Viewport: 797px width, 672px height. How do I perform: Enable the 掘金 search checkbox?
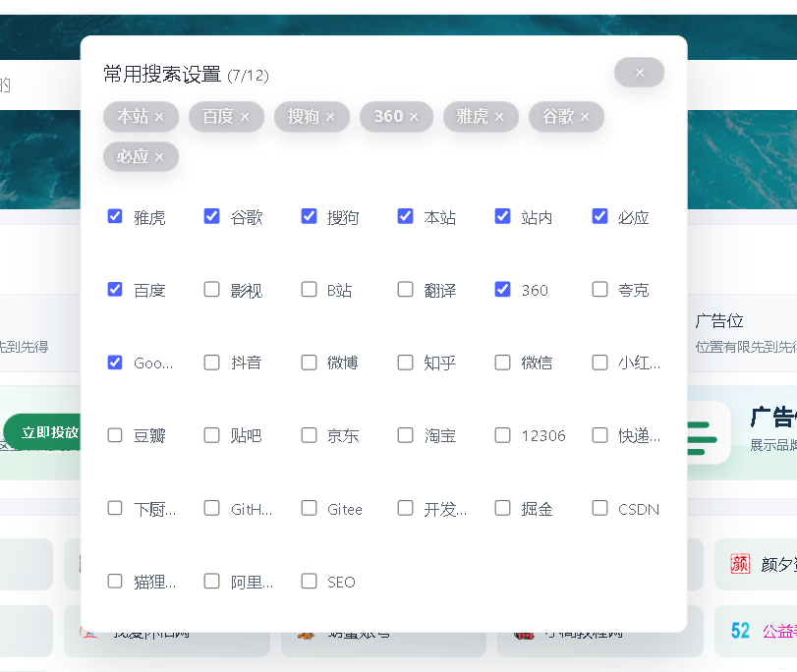point(503,508)
